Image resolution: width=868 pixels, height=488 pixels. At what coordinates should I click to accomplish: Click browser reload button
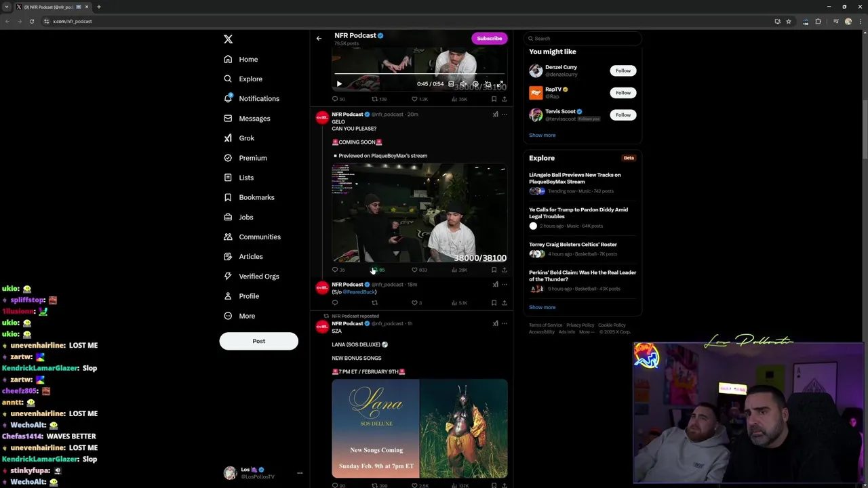[32, 21]
